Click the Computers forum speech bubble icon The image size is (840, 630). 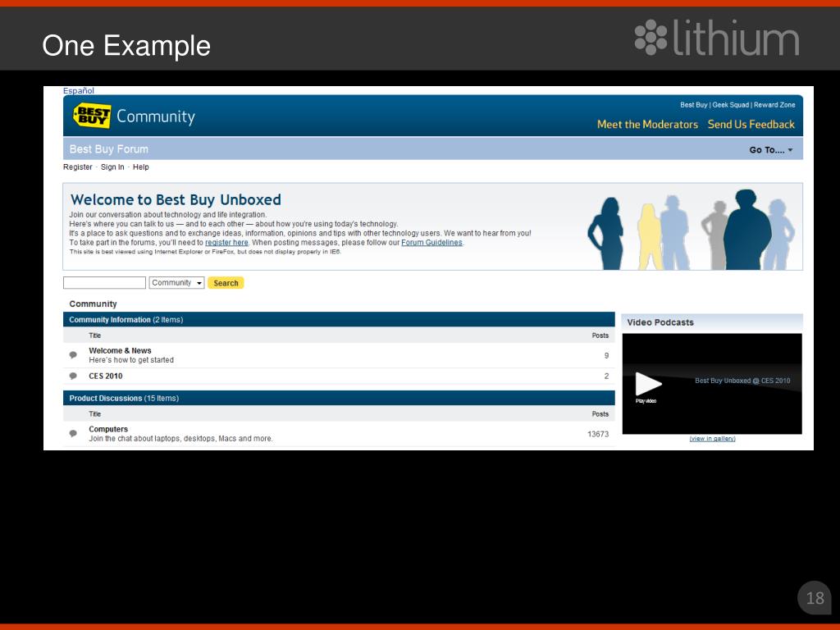pyautogui.click(x=73, y=434)
